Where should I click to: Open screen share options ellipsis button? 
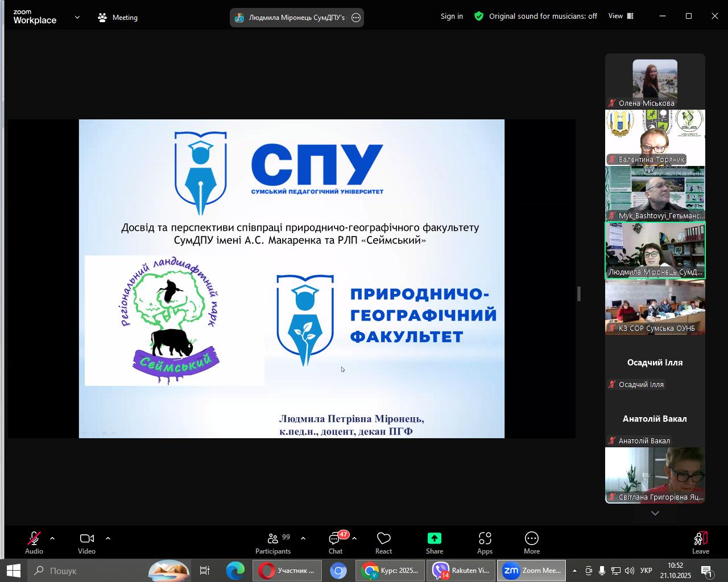point(356,18)
